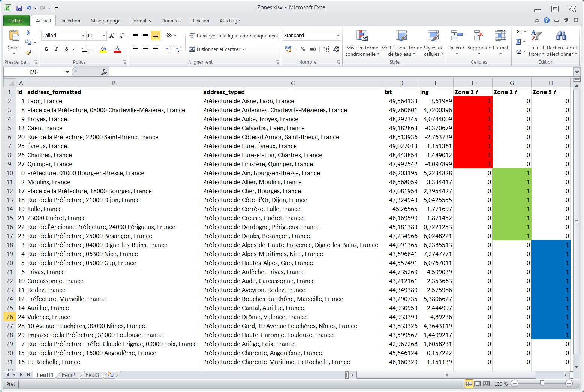The image size is (584, 392).
Task: Decrease font size with the small A icon
Action: pos(121,36)
